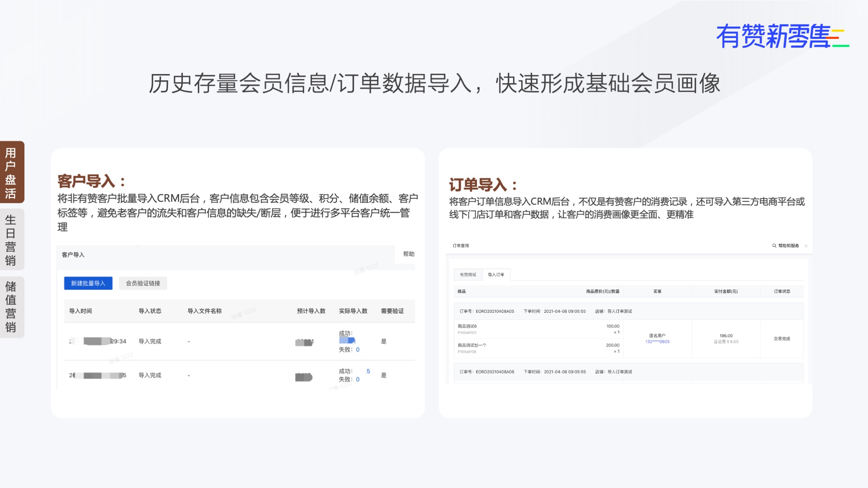Collapse the help panel with the « icon
The image size is (868, 488).
806,246
